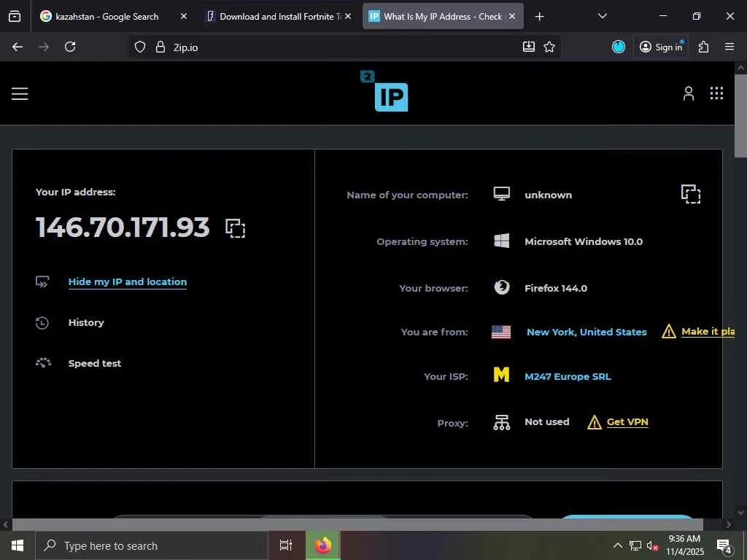The image size is (747, 560).
Task: Open the hamburger menu on 2ip page
Action: point(20,93)
